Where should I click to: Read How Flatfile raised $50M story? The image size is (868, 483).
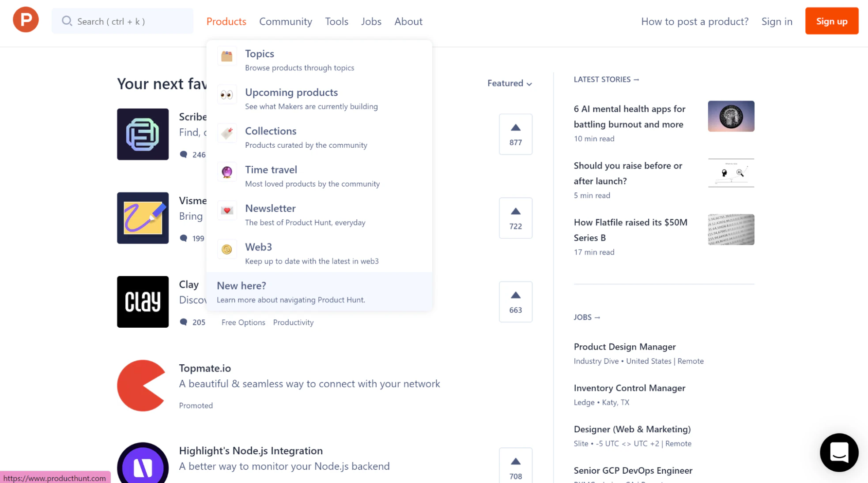pyautogui.click(x=630, y=230)
